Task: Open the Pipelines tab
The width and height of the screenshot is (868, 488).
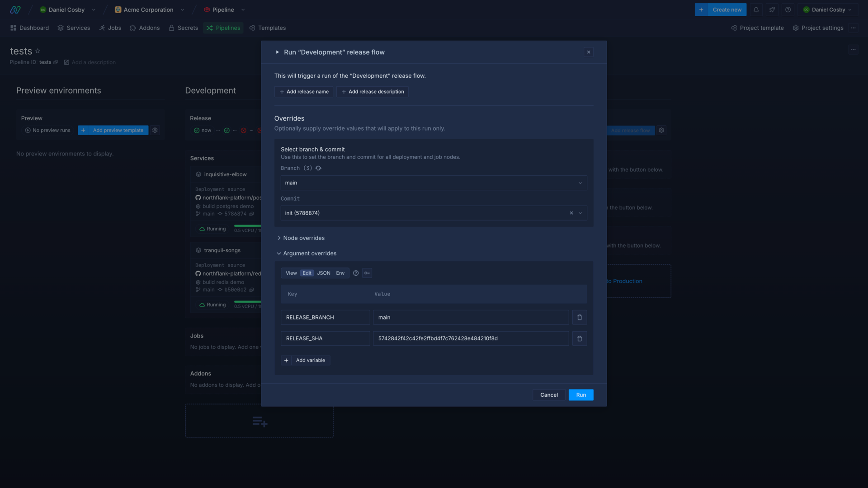Action: [223, 28]
